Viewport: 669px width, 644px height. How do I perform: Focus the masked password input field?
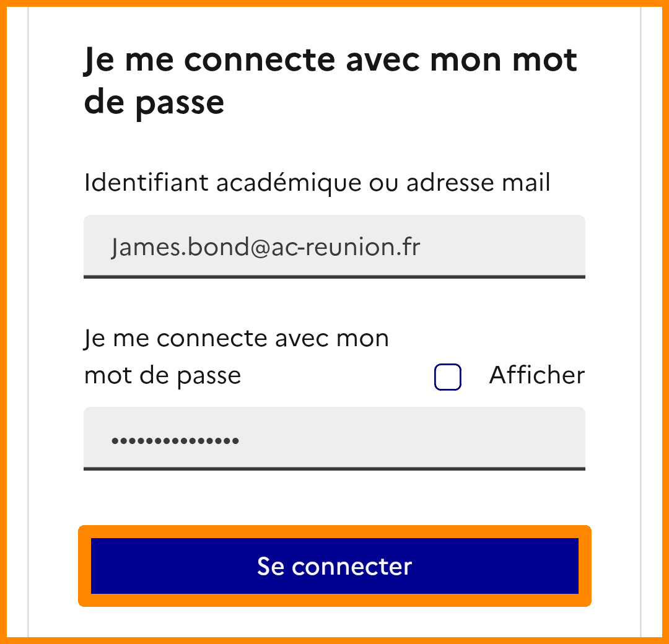[334, 438]
